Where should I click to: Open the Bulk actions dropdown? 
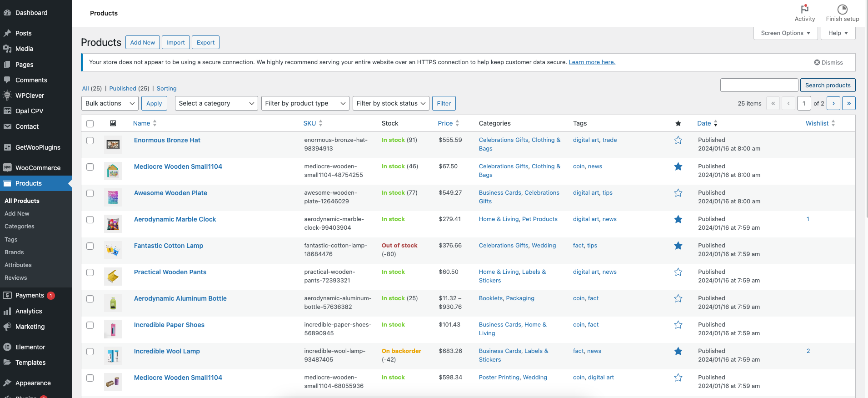[110, 104]
